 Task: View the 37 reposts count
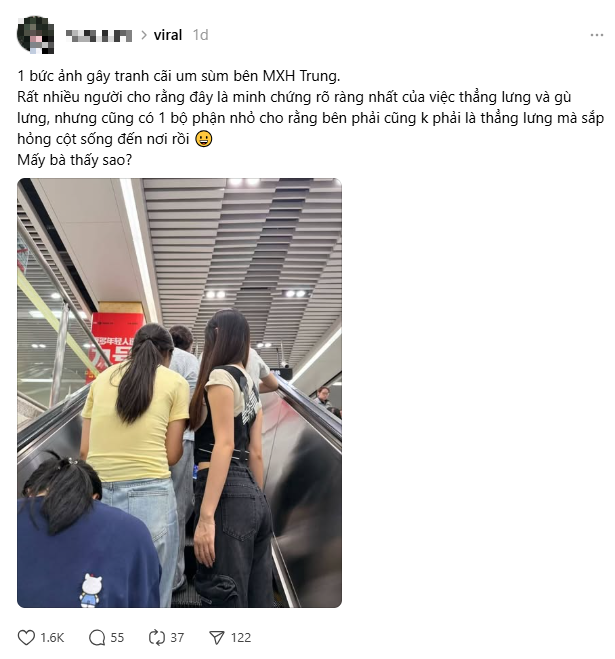[177, 638]
